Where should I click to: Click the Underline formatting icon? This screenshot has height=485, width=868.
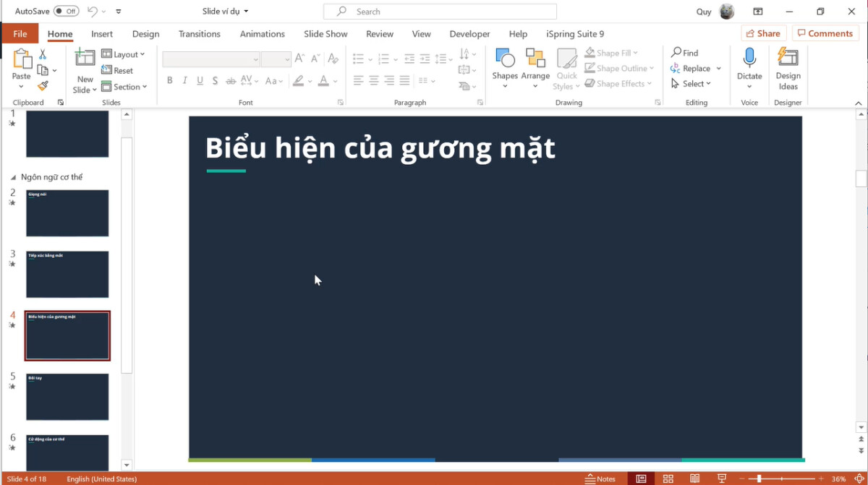tap(200, 80)
